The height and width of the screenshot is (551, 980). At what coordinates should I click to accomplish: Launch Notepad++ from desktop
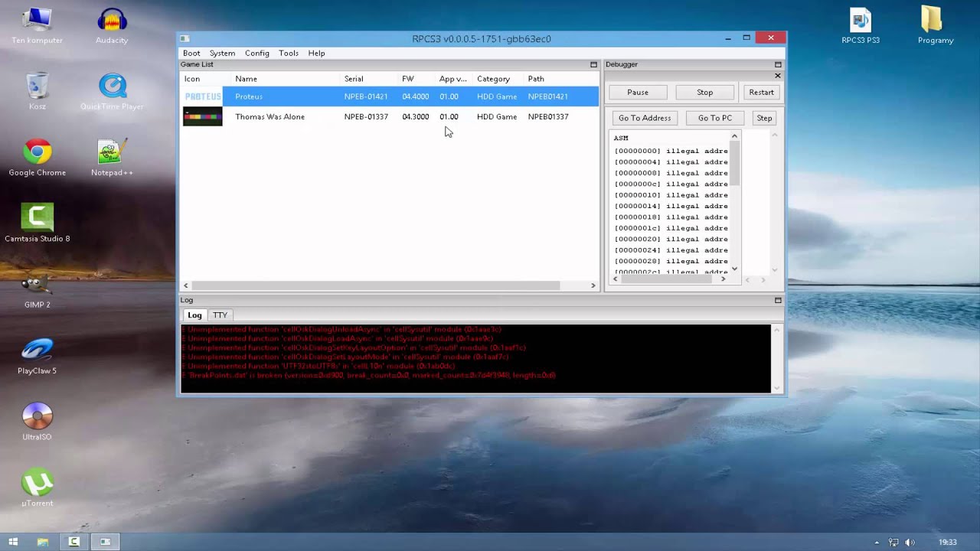point(112,157)
